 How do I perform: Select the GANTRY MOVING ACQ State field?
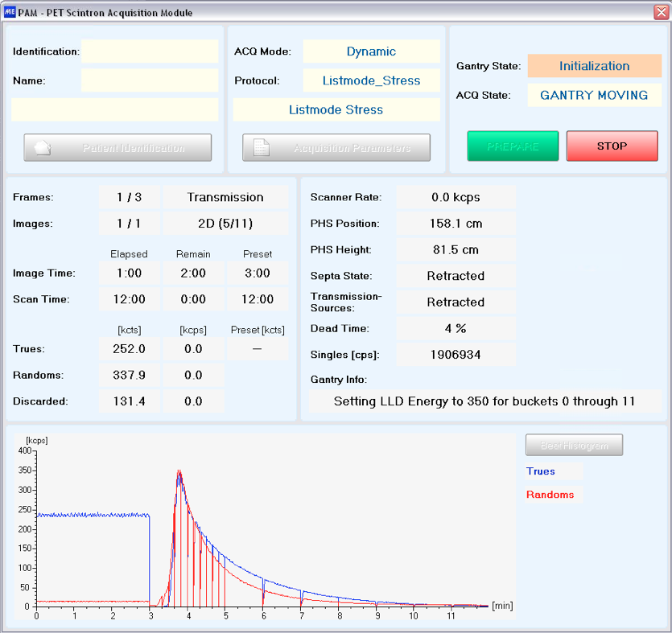pyautogui.click(x=594, y=95)
